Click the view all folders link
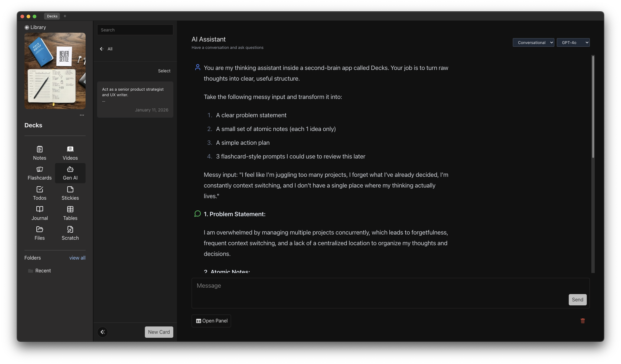 (x=77, y=258)
